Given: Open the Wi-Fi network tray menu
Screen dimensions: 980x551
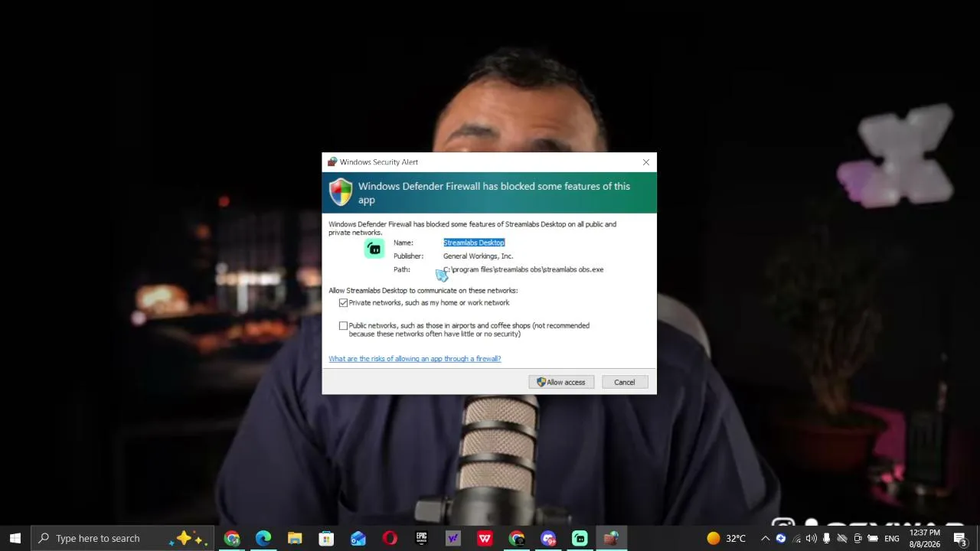Looking at the screenshot, I should (797, 538).
